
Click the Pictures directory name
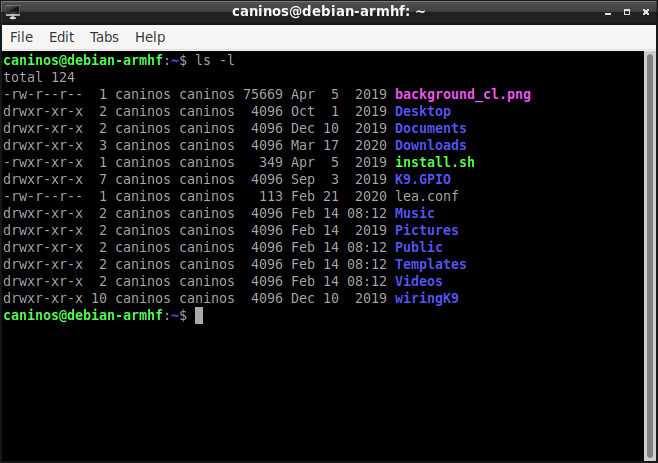(427, 230)
